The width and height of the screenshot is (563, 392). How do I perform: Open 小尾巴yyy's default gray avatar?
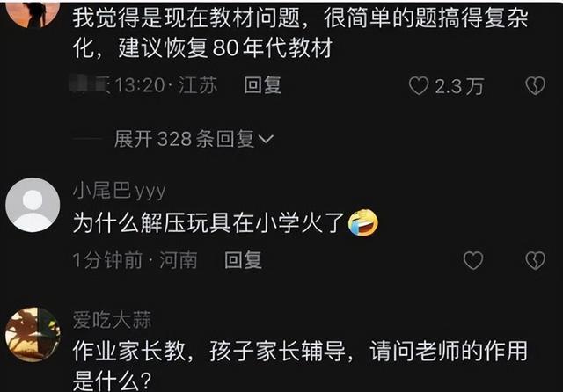pos(33,205)
